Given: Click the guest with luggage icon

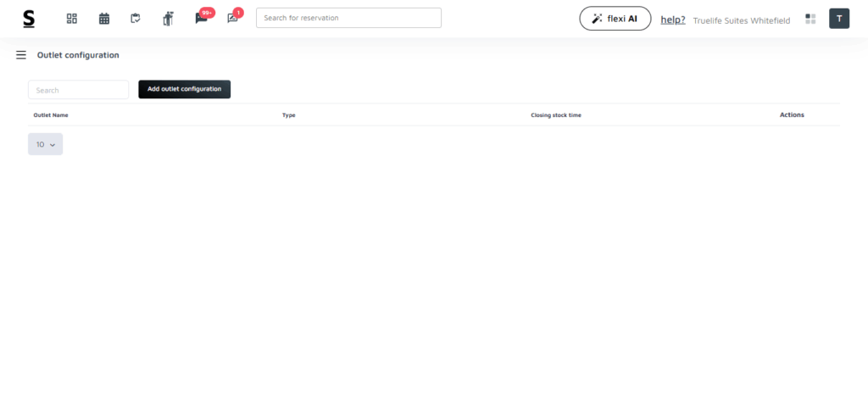Looking at the screenshot, I should pos(168,19).
